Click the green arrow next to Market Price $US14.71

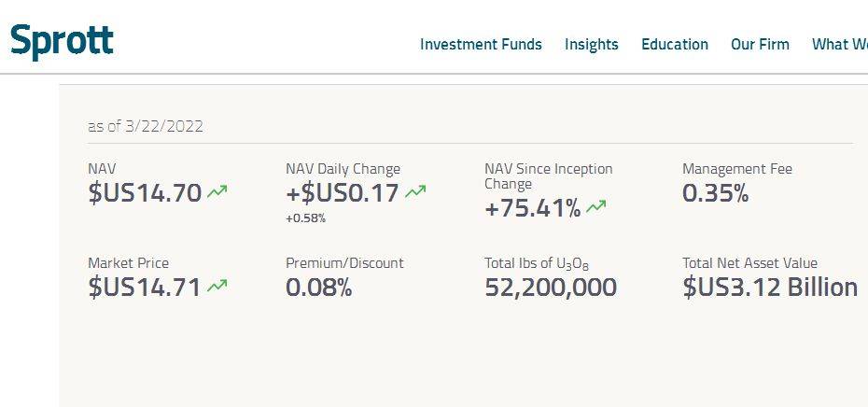point(217,287)
